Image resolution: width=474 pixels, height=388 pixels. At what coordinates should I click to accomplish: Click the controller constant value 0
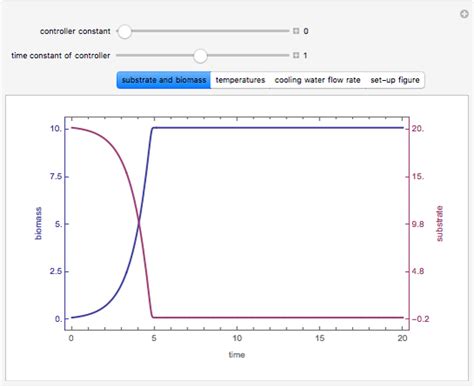306,31
